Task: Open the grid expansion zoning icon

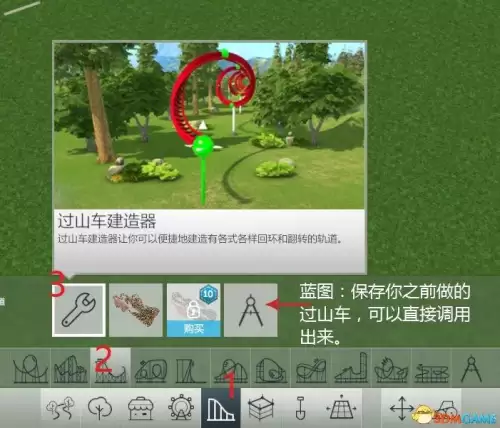Action: point(341,408)
